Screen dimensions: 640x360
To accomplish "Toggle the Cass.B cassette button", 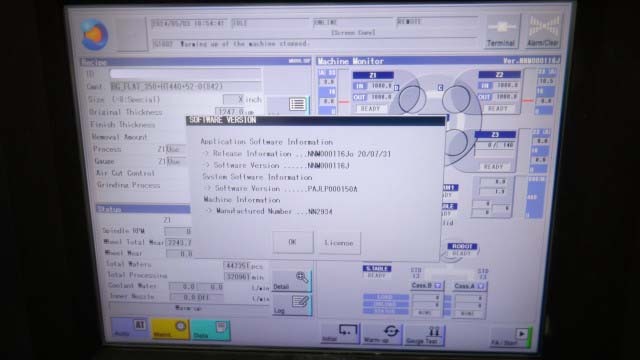I will coord(427,285).
